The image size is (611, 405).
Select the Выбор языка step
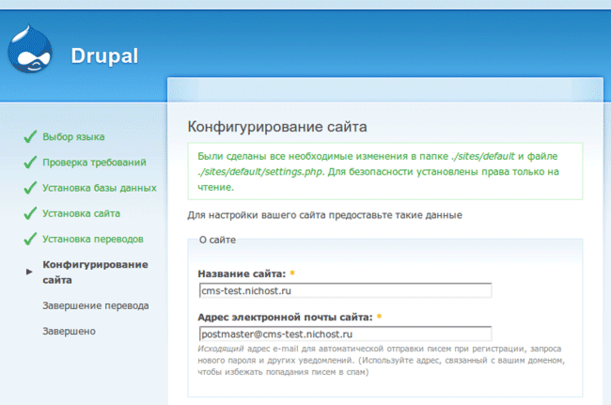point(74,137)
